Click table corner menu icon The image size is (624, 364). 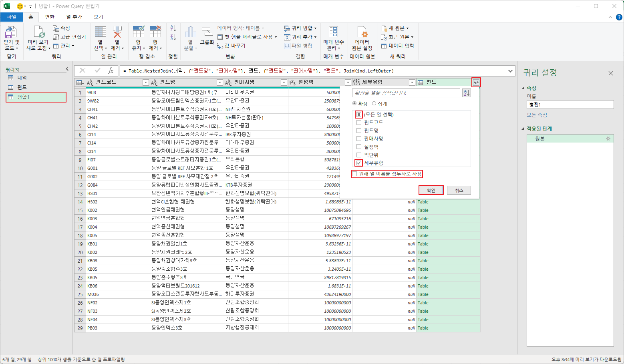[x=80, y=82]
